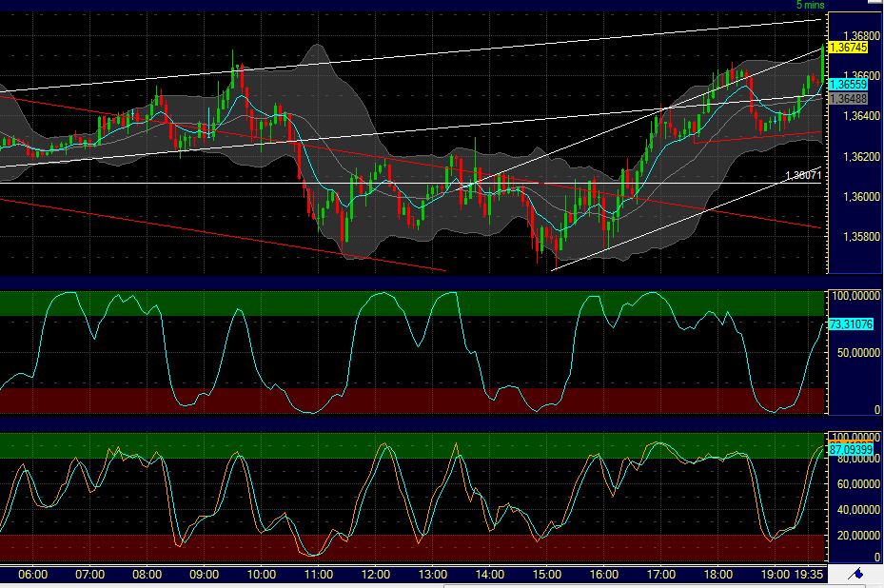The width and height of the screenshot is (884, 588).
Task: Click the 1,36000 price scale label
Action: pos(861,197)
